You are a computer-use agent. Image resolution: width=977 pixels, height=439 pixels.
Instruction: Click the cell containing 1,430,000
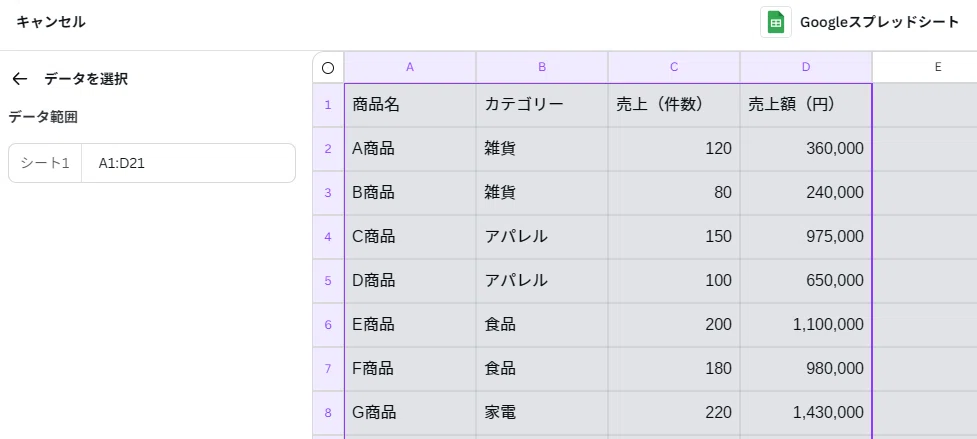(806, 413)
